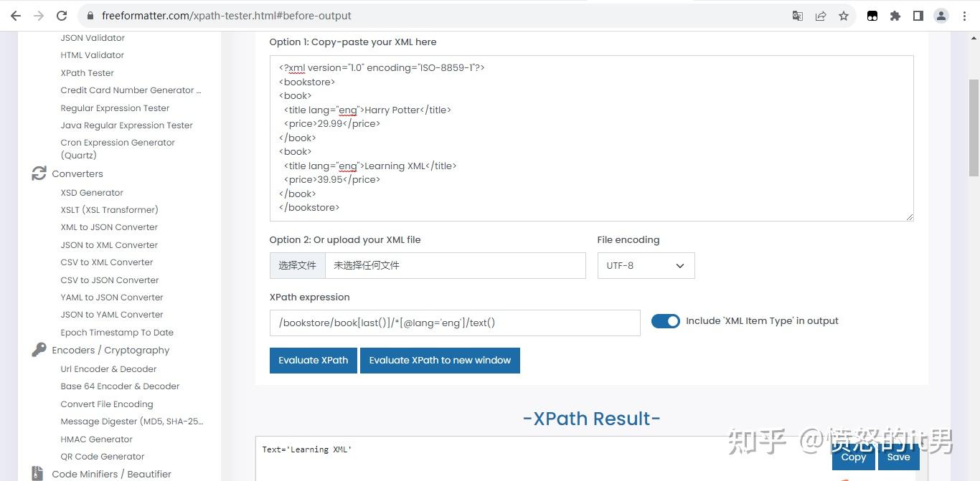
Task: Open the UTF-8 file encoding dropdown
Action: [645, 265]
